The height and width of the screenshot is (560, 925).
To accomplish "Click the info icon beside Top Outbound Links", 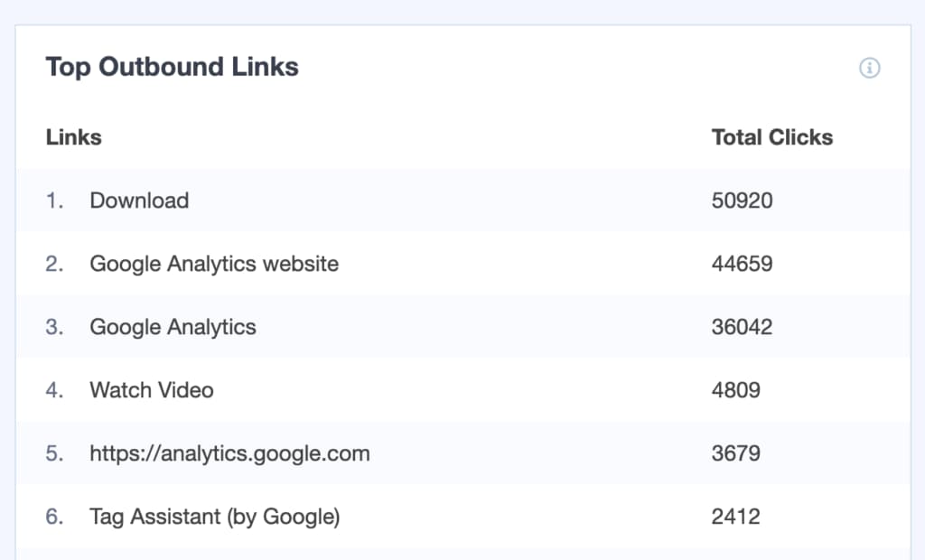I will click(869, 67).
